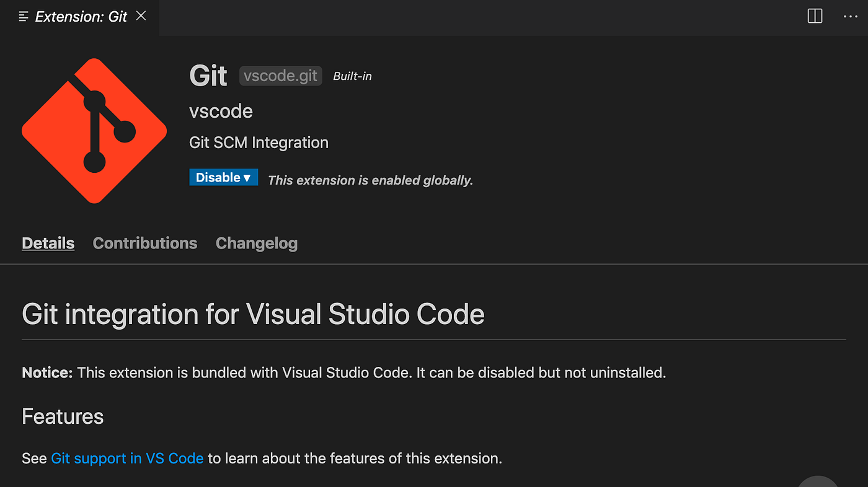The width and height of the screenshot is (868, 487).
Task: Open the editor more actions ellipsis icon
Action: click(850, 16)
